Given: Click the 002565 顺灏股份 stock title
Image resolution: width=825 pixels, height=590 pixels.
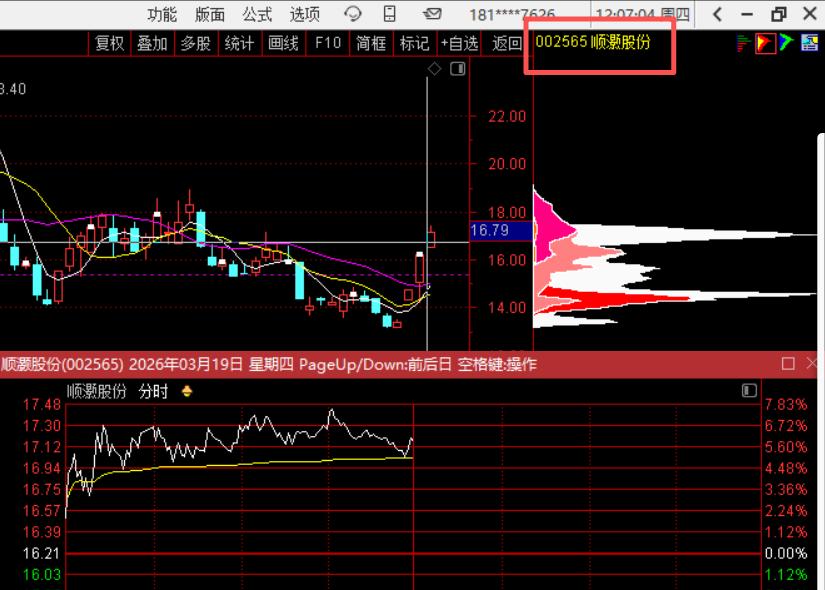Looking at the screenshot, I should [x=592, y=42].
